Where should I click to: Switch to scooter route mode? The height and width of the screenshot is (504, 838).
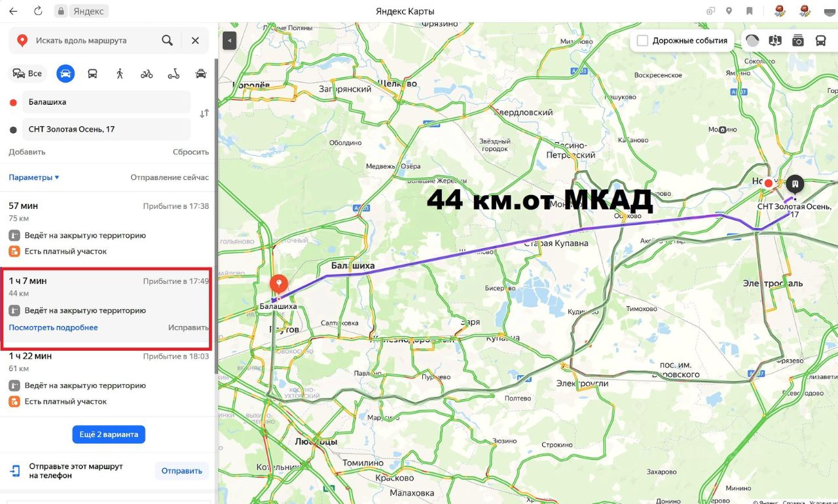[173, 73]
